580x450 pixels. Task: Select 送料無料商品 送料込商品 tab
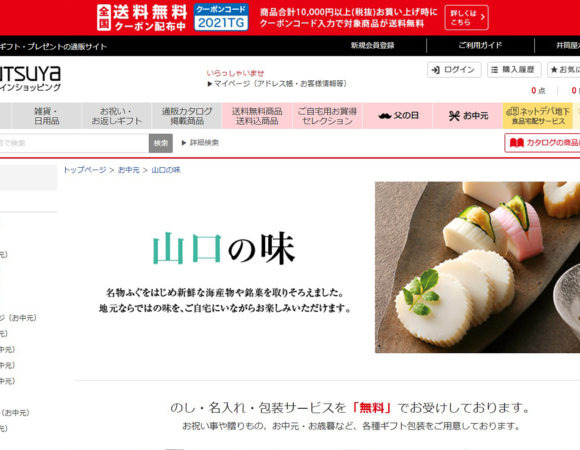pos(257,116)
